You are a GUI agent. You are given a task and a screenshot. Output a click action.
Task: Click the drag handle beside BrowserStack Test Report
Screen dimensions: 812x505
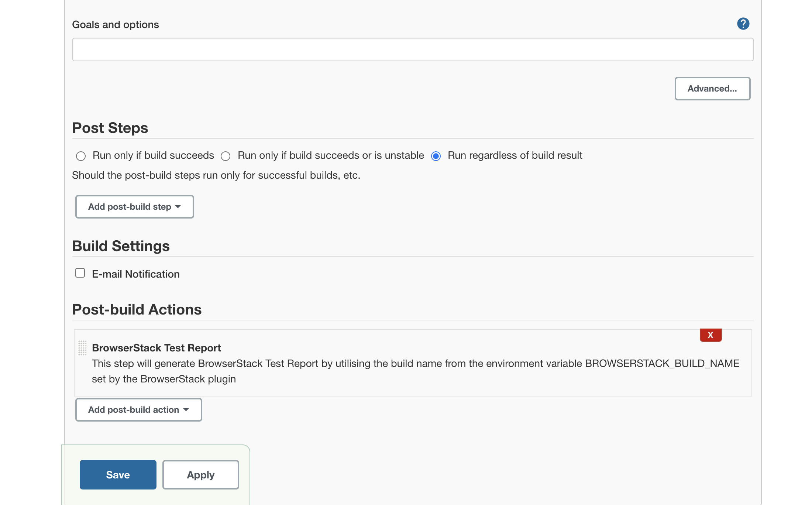coord(82,347)
